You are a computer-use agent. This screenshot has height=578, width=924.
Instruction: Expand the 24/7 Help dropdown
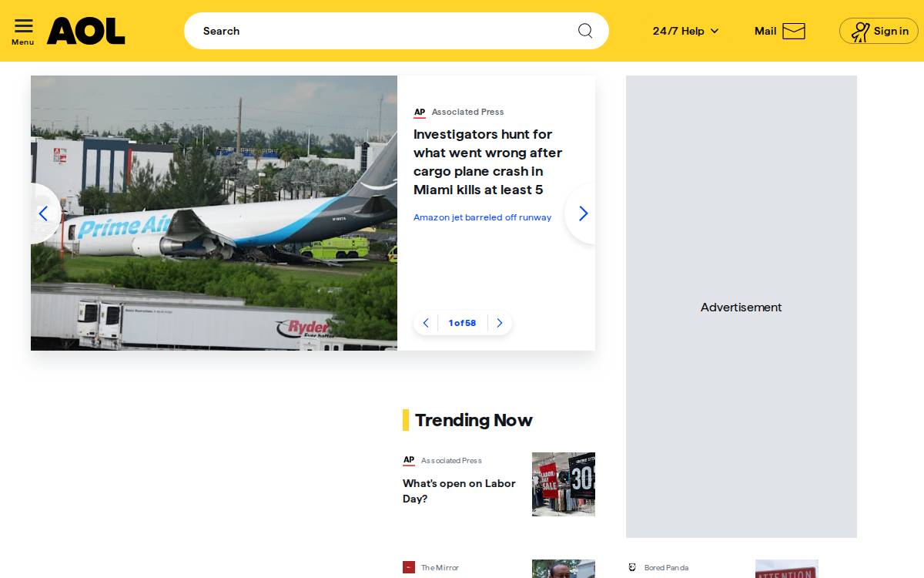pyautogui.click(x=685, y=31)
